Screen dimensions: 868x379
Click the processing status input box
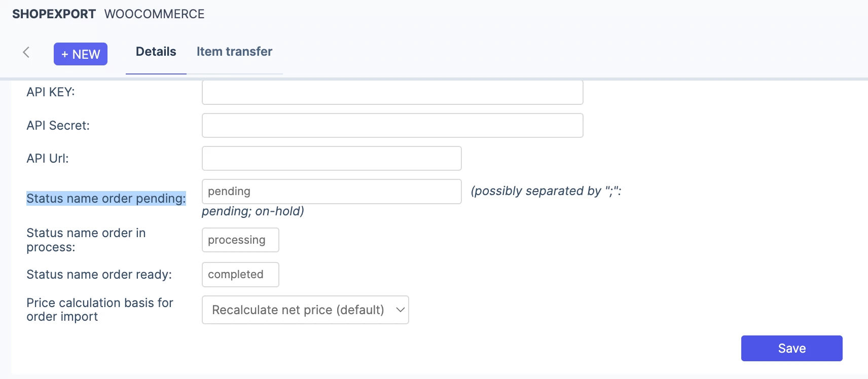240,240
